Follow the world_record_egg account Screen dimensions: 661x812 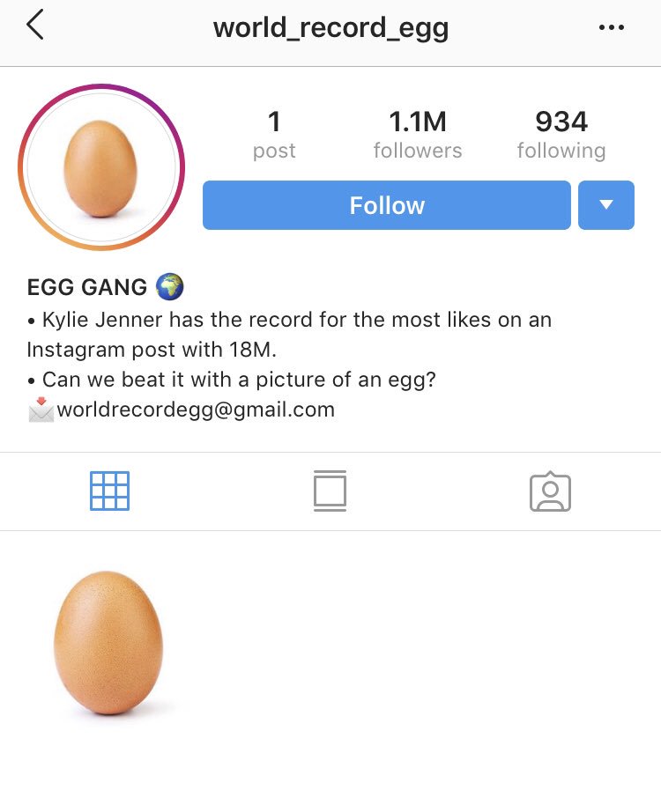tap(387, 205)
